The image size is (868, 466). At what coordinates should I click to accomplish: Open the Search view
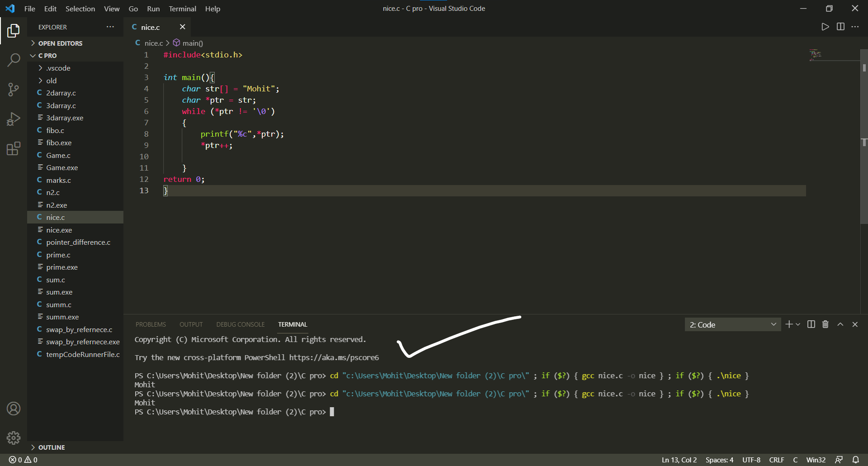pyautogui.click(x=14, y=60)
